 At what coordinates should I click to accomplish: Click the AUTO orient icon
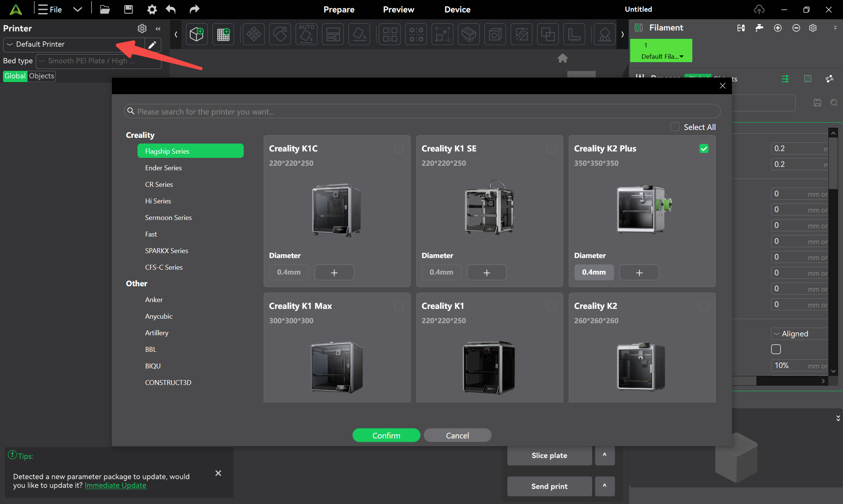pyautogui.click(x=306, y=34)
